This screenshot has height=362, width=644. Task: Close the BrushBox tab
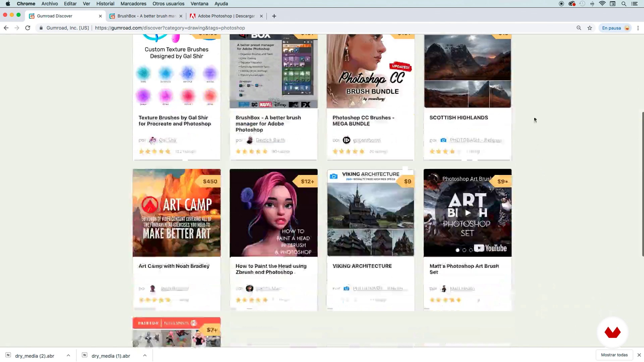tap(181, 16)
